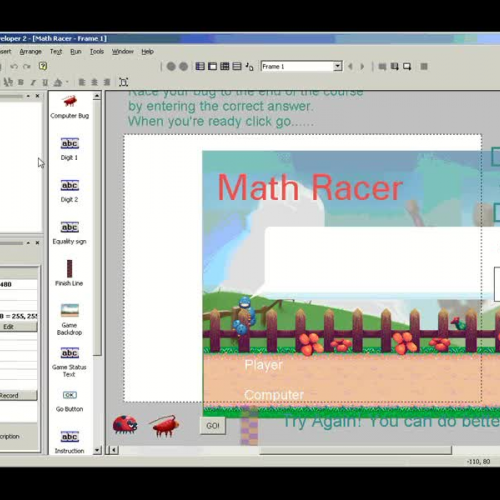Open the Frame Editor toolbar icon
The width and height of the screenshot is (500, 500).
tap(212, 66)
